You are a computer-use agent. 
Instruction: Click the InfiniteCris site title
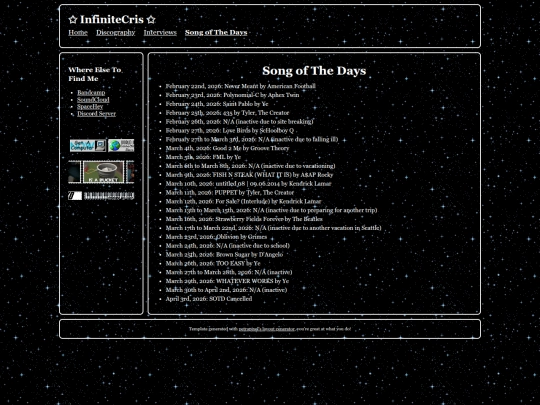pyautogui.click(x=112, y=20)
